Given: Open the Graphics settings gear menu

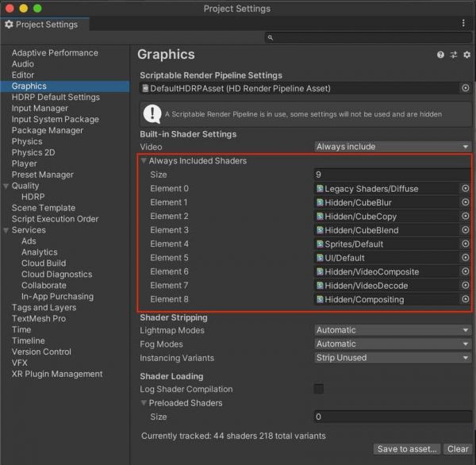Looking at the screenshot, I should (x=466, y=55).
